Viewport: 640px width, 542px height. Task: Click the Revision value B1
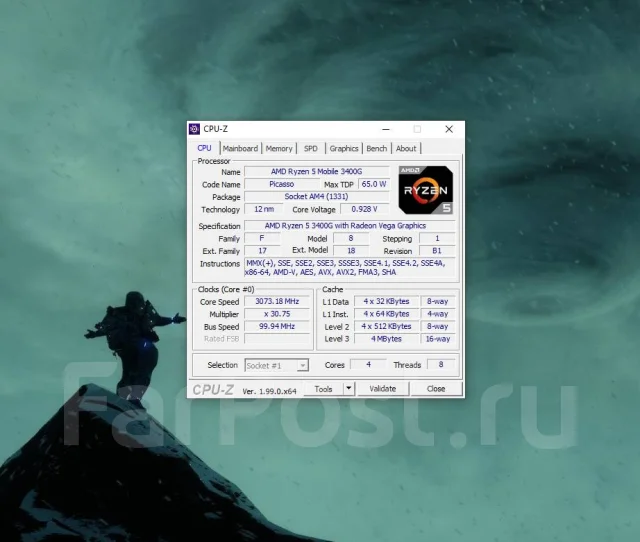[x=437, y=251]
